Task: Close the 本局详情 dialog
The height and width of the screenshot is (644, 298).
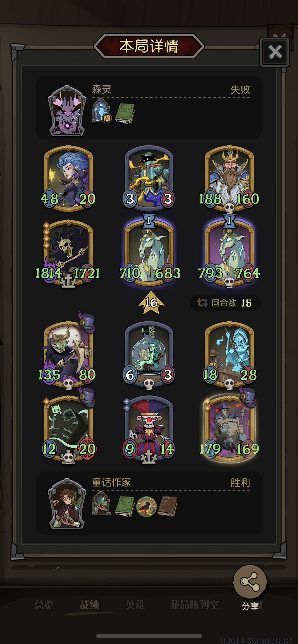Action: [x=275, y=52]
